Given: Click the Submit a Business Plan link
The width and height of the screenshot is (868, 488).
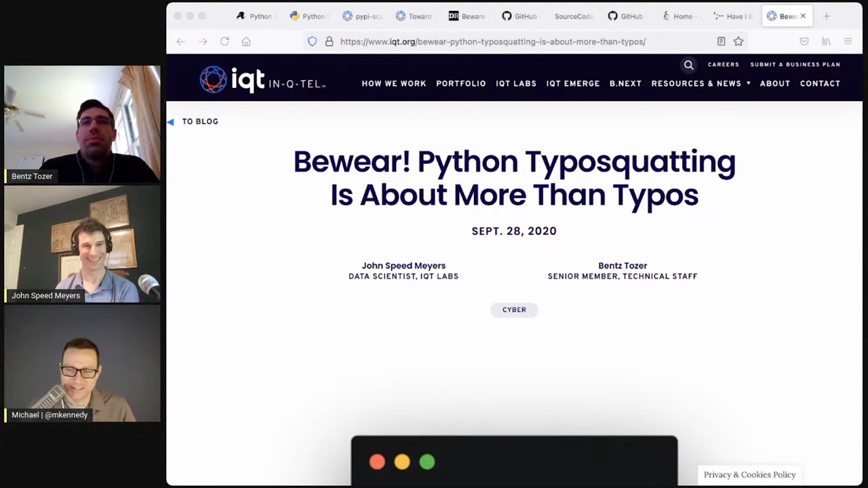Looking at the screenshot, I should 795,64.
